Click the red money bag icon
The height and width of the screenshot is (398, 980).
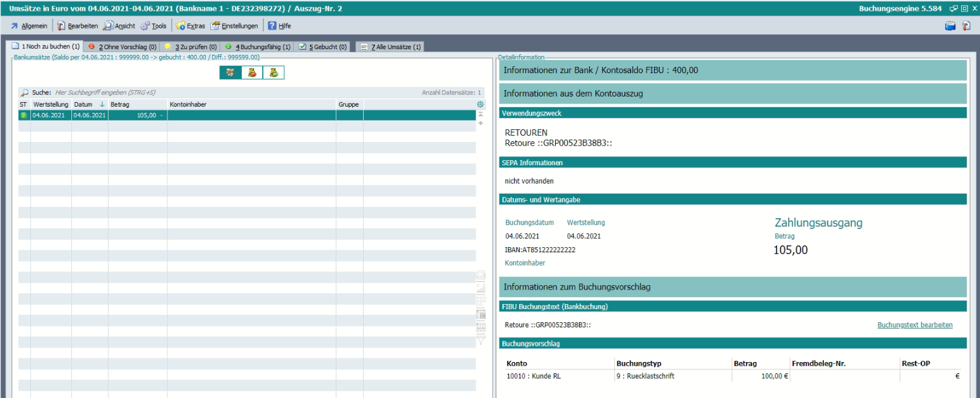252,73
